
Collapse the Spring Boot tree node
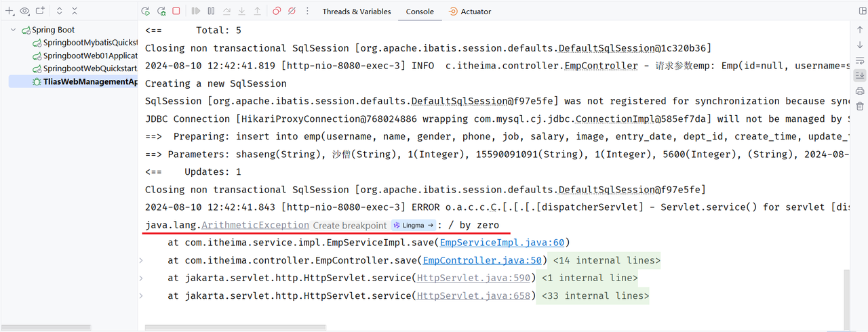13,30
